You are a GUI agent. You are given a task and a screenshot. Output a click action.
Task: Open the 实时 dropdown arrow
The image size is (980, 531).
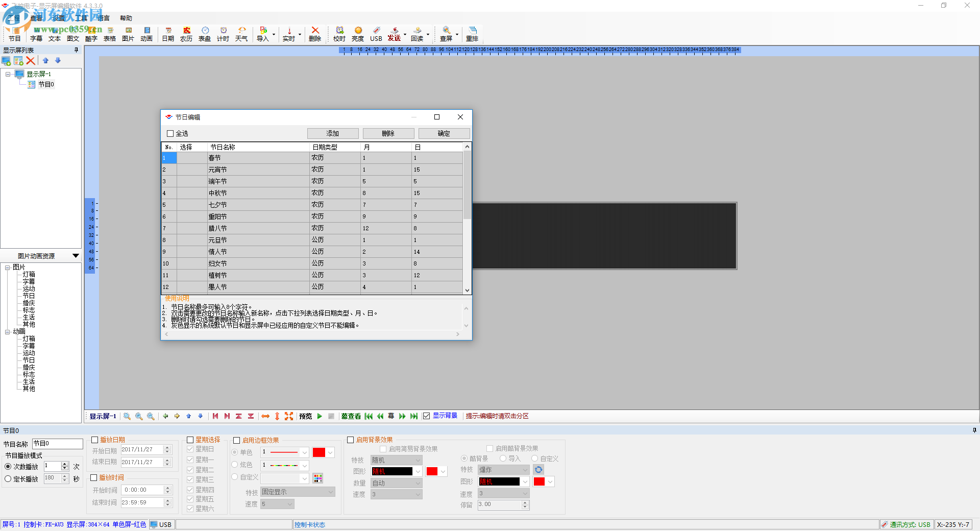coord(300,35)
